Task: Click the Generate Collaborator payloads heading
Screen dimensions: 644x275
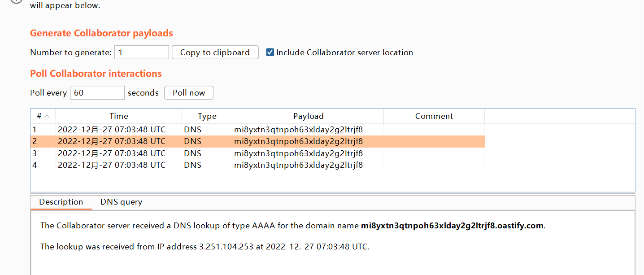Action: click(x=101, y=33)
